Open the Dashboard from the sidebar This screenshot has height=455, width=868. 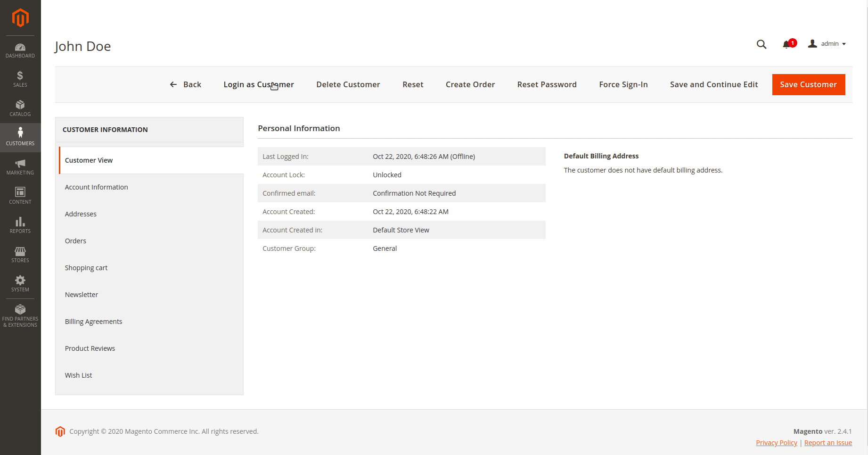coord(20,50)
